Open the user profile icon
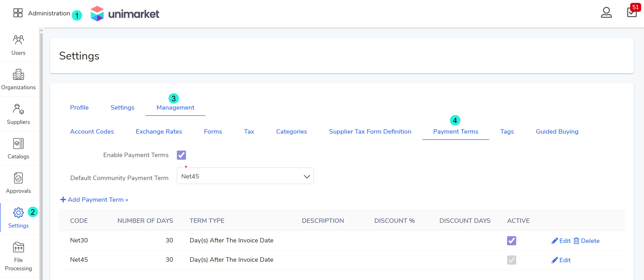The height and width of the screenshot is (280, 644). [606, 13]
